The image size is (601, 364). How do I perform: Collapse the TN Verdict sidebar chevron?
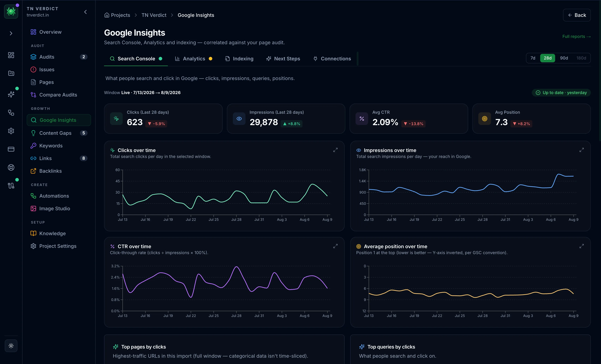85,12
